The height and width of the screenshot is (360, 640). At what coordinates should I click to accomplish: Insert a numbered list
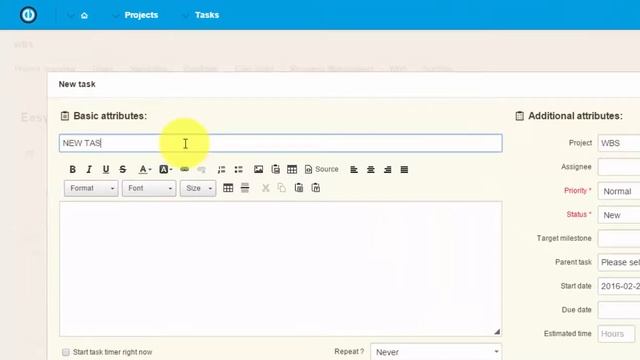pos(221,169)
